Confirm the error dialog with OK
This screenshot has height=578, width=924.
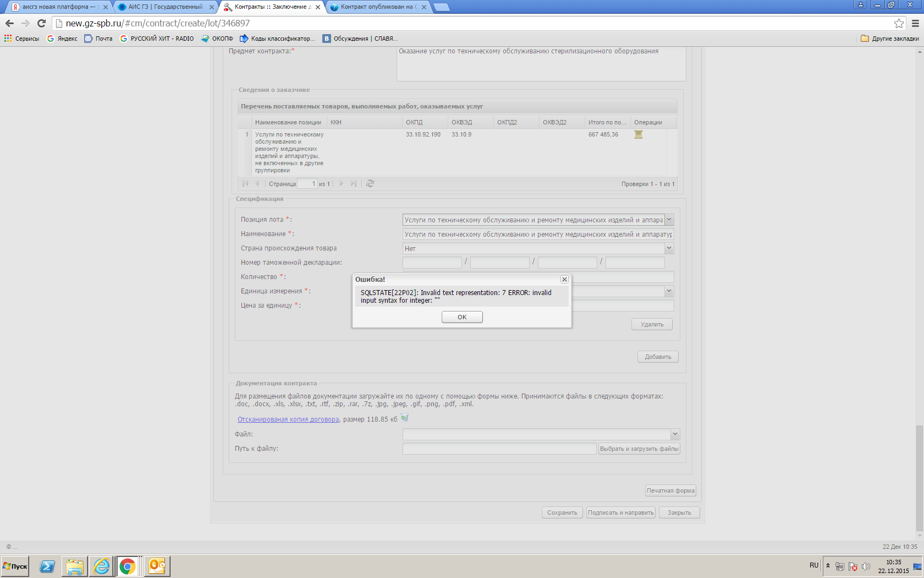tap(462, 317)
